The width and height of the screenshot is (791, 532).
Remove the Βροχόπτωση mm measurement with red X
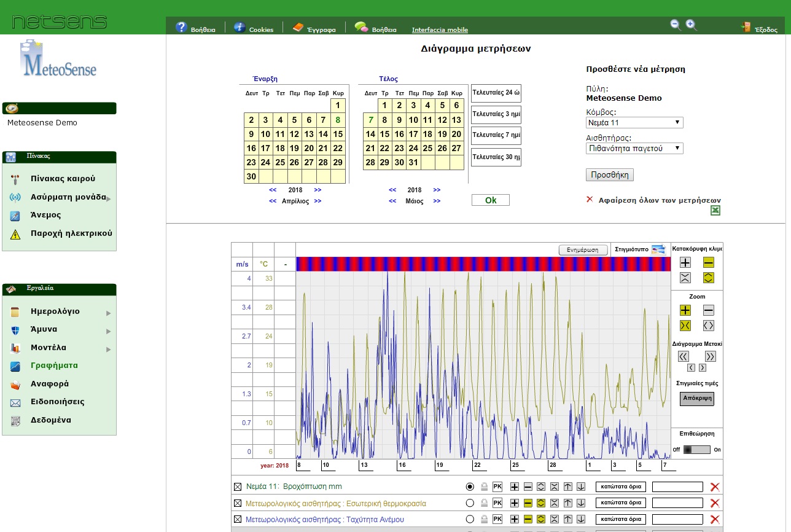click(715, 487)
